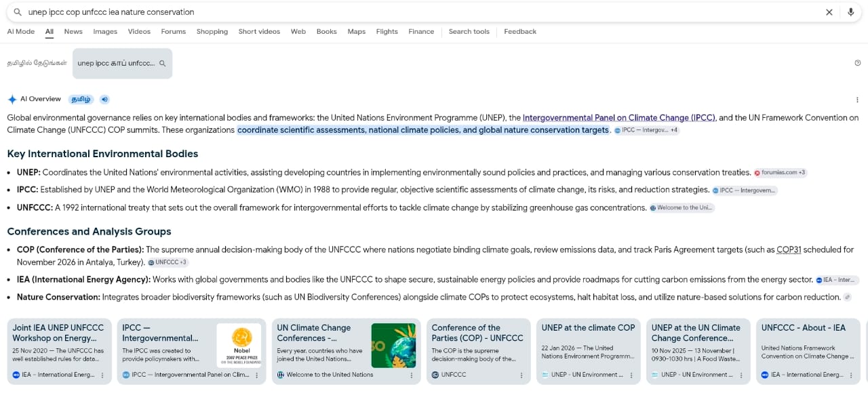Click the 'AI Overview' label
Viewport: 868px width, 393px height.
41,99
